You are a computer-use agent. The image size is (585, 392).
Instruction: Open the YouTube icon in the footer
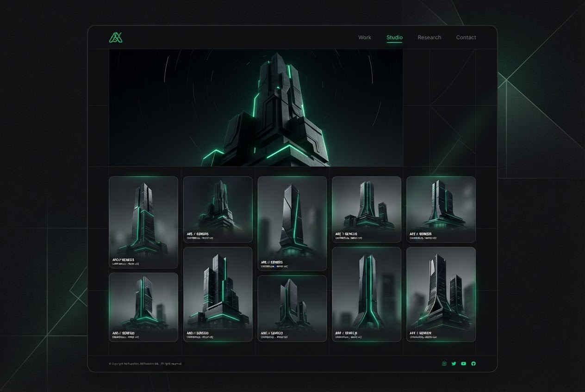point(464,364)
